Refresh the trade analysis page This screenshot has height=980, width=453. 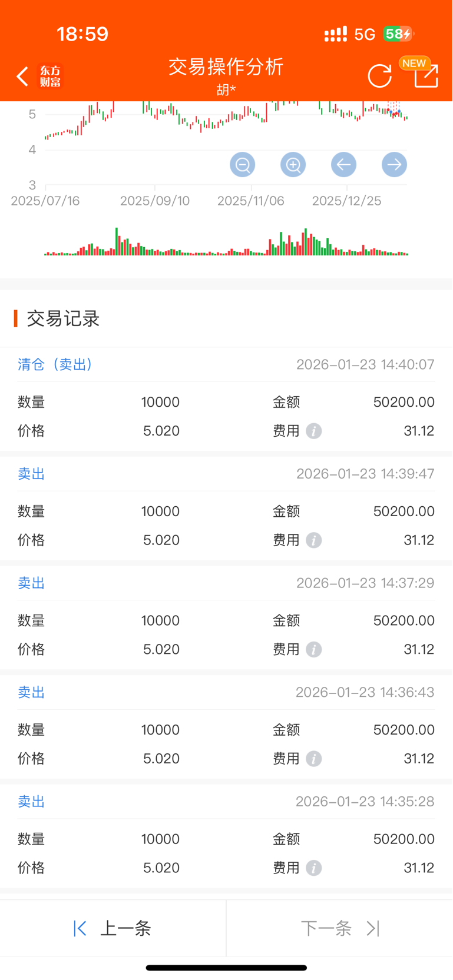379,77
